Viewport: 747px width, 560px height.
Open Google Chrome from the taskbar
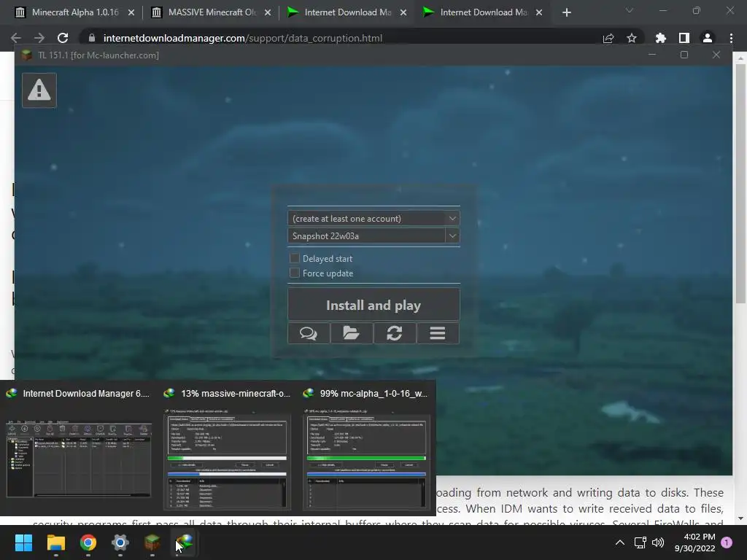click(88, 542)
